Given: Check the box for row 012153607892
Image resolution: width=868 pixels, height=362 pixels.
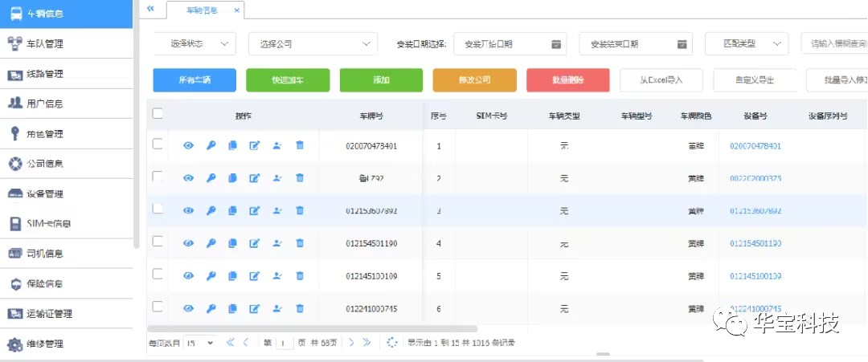Looking at the screenshot, I should 158,209.
